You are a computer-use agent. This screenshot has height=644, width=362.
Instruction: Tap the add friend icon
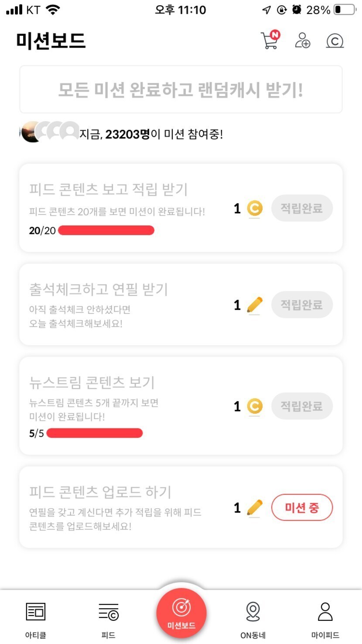(302, 41)
